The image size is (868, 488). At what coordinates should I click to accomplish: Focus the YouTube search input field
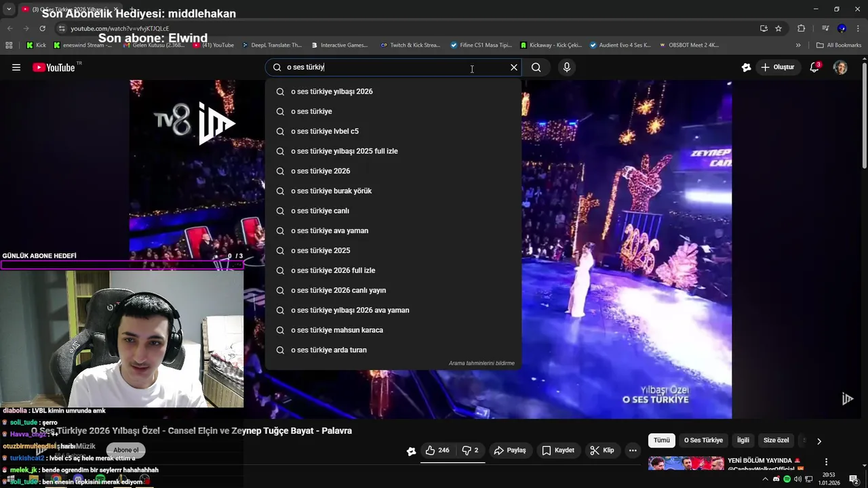[x=393, y=67]
